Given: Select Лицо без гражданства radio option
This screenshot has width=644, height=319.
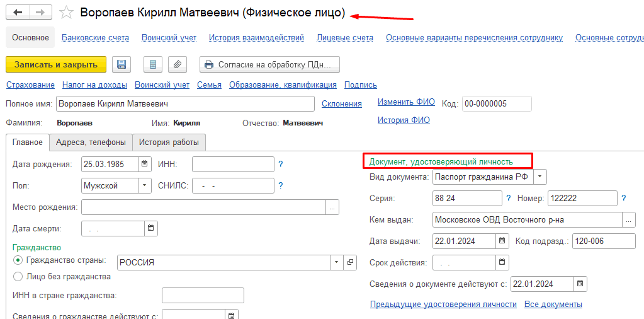Looking at the screenshot, I should (x=18, y=276).
